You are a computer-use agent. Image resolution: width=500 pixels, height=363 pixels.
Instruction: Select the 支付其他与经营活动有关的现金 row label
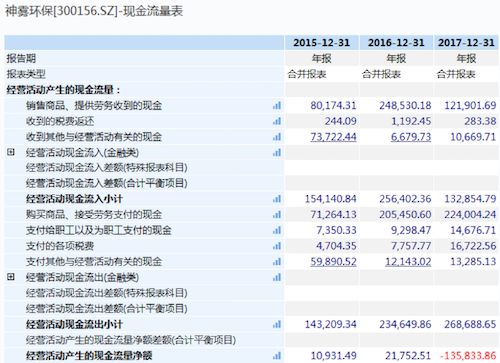(94, 262)
